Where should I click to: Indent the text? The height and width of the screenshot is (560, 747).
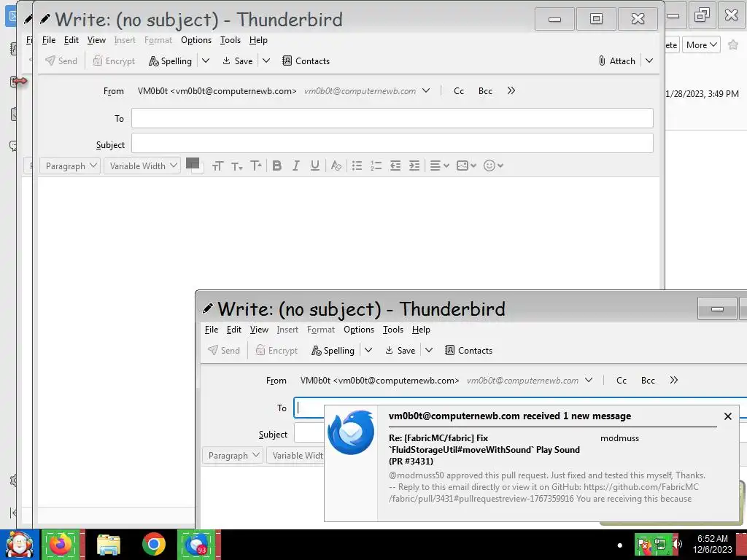point(414,166)
